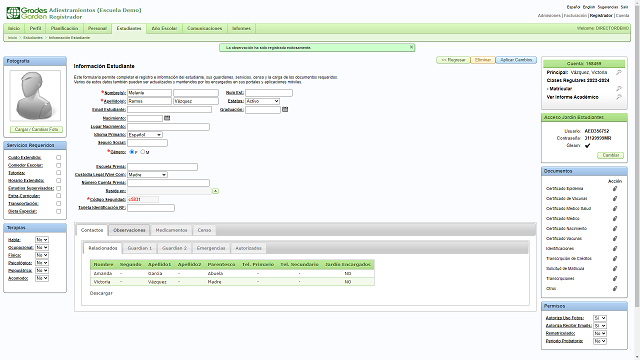Enable the Tutorías service checkbox
This screenshot has width=640, height=360.
tap(58, 173)
